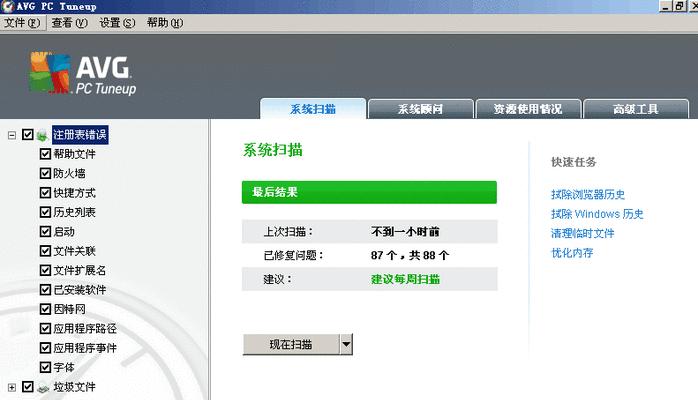698x400 pixels.
Task: Open the 文件(F) menu
Action: click(22, 23)
